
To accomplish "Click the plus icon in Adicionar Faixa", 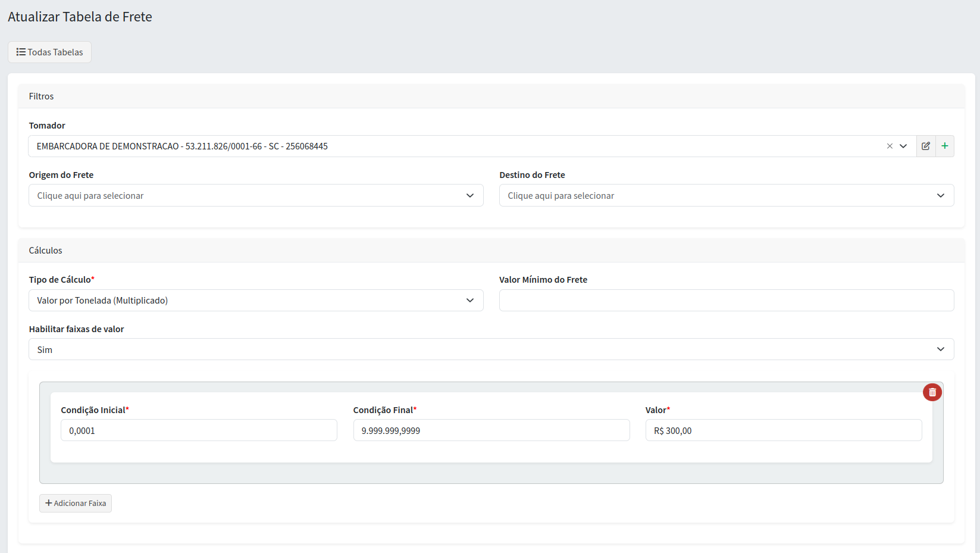I will pos(49,504).
